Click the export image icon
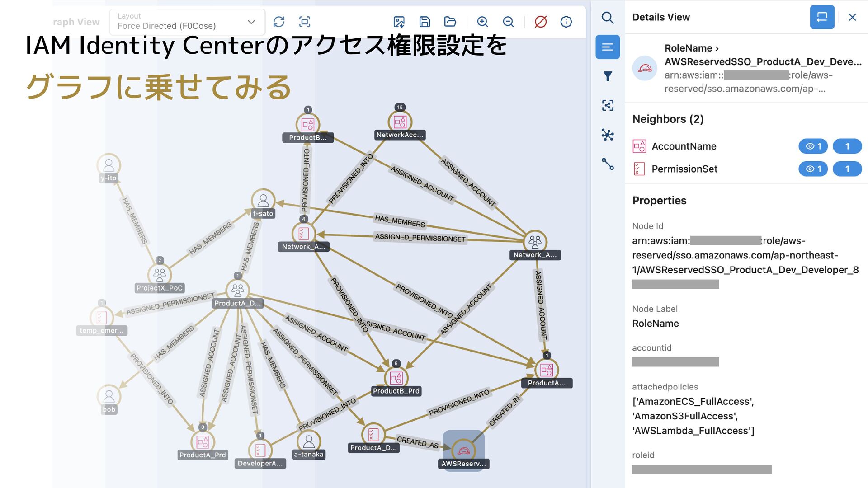 pos(399,22)
